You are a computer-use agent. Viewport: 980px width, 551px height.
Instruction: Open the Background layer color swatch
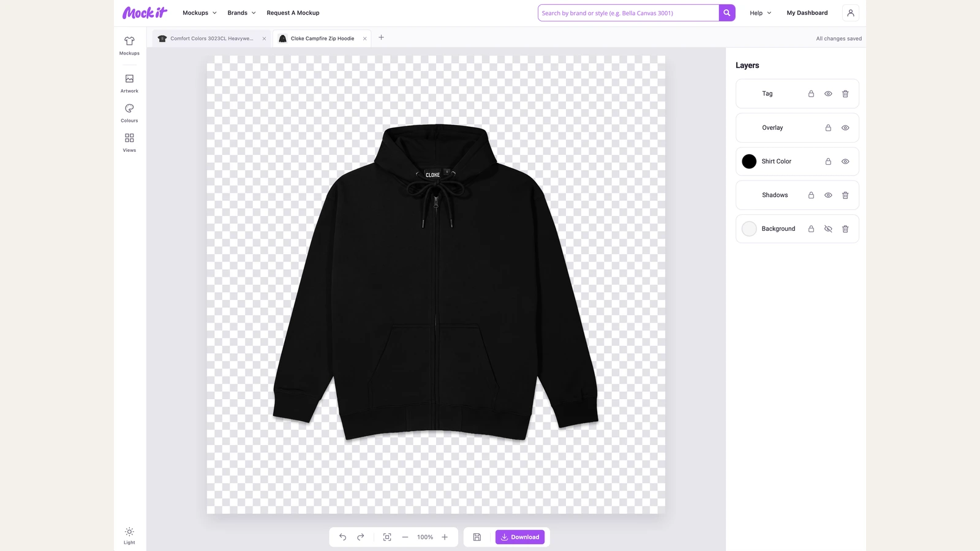point(749,229)
